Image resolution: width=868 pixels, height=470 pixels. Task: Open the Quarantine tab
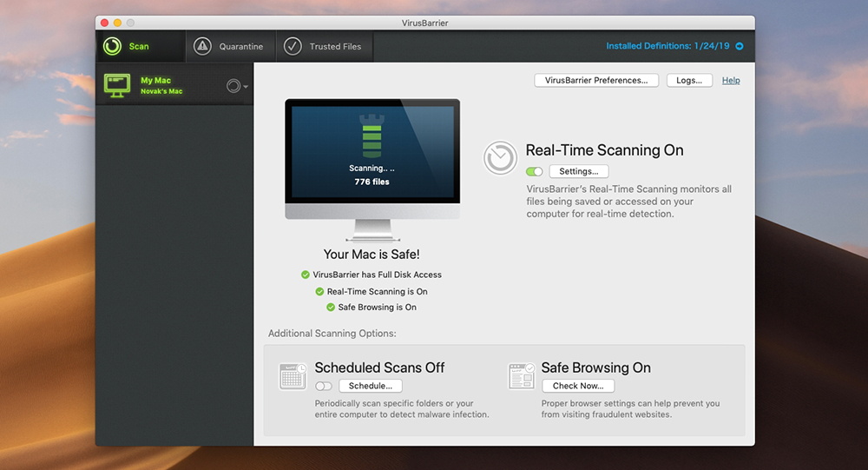coord(230,46)
